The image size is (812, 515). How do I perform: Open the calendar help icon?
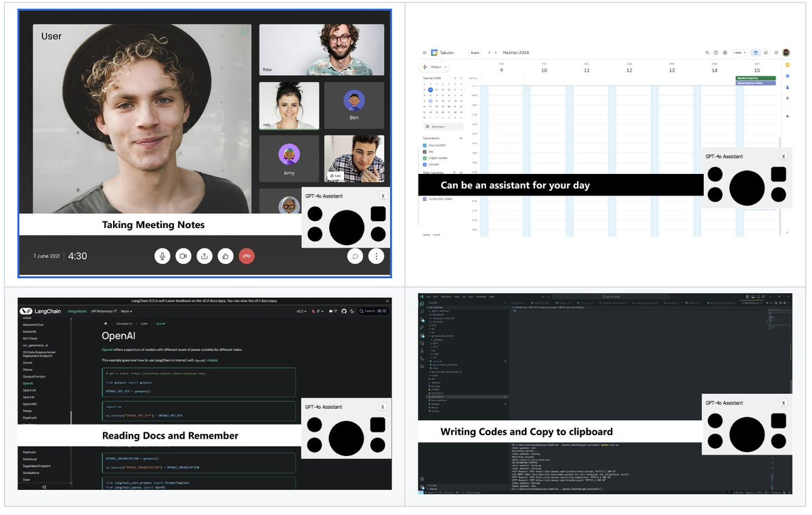(716, 53)
